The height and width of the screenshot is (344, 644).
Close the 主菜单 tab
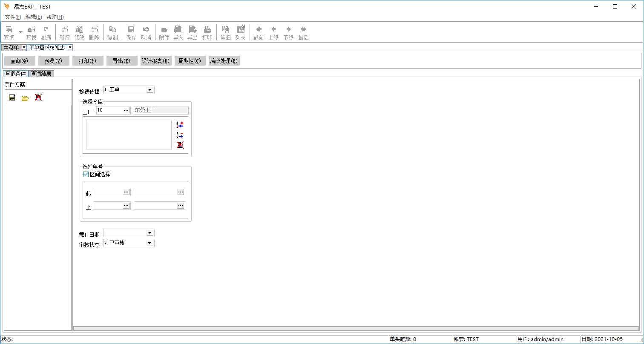tap(24, 47)
